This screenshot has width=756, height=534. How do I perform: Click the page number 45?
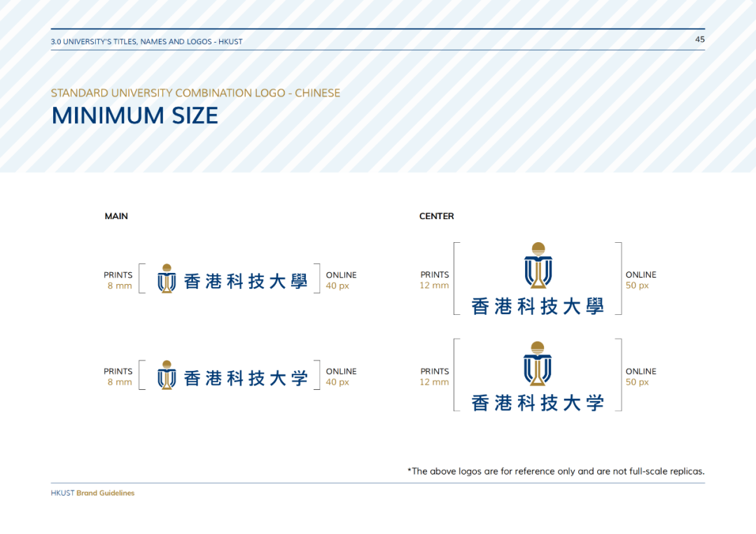[699, 39]
